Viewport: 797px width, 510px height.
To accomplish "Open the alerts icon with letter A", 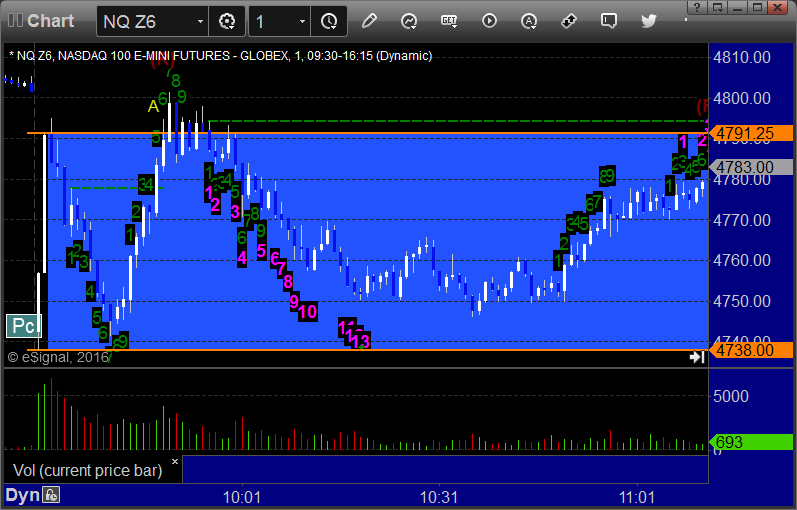I will 529,21.
